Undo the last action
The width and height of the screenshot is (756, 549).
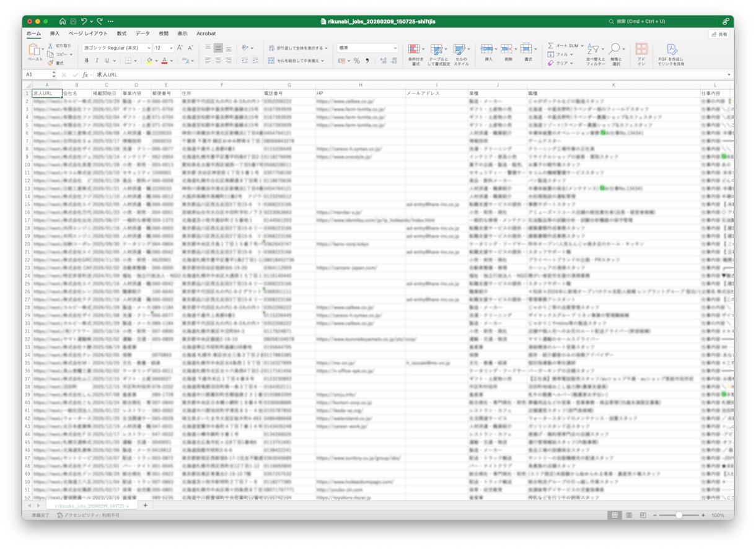click(x=84, y=21)
